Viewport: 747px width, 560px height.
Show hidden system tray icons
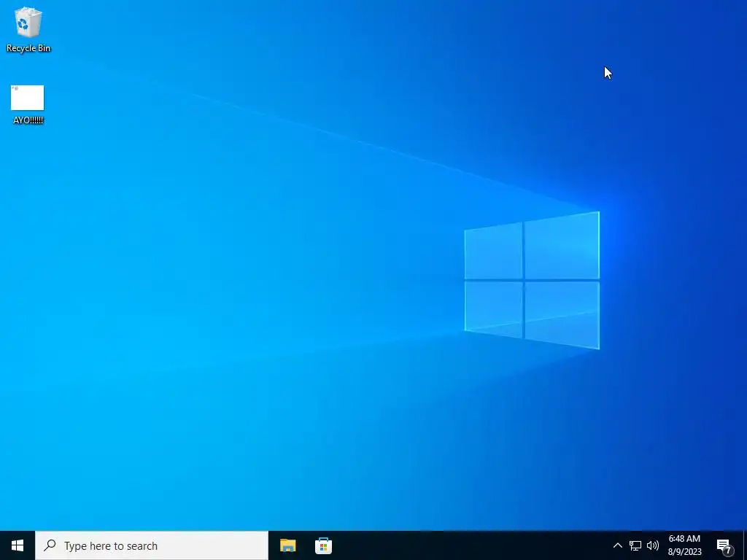click(x=617, y=545)
